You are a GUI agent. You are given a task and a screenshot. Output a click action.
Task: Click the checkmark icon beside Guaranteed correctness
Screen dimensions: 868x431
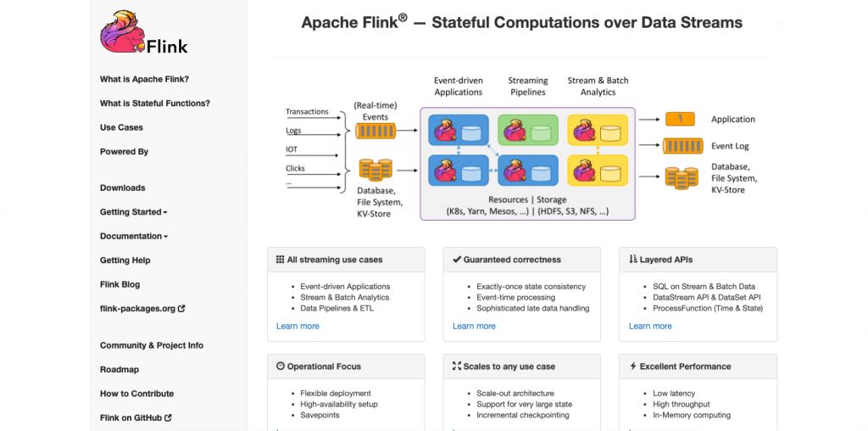click(x=457, y=259)
